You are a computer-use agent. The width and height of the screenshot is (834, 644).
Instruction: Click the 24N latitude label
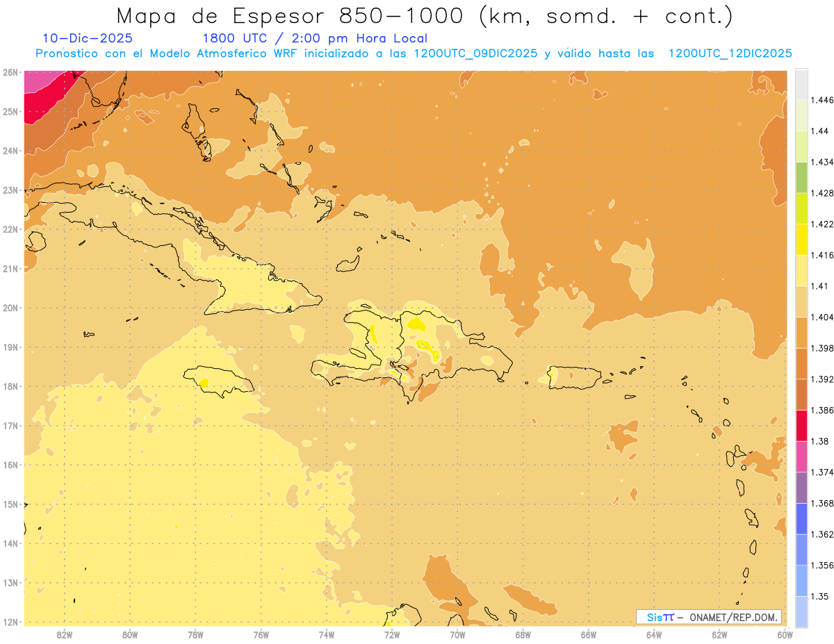point(10,151)
